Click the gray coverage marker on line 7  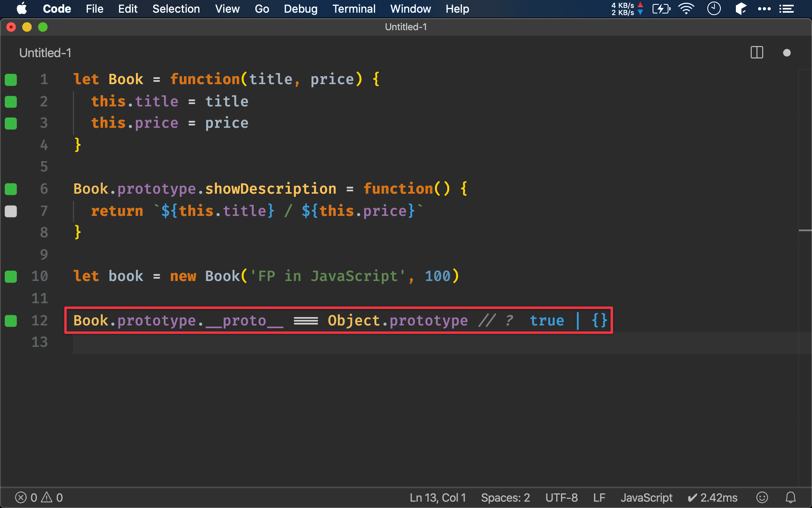(11, 211)
